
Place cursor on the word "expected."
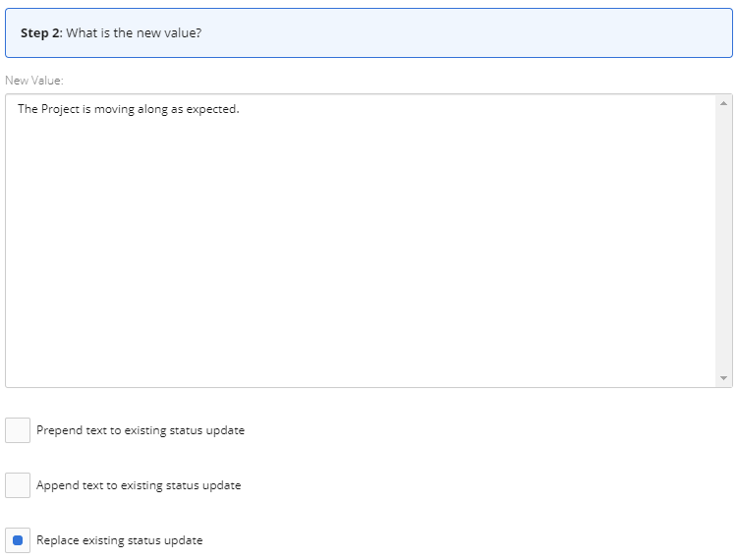pos(212,109)
